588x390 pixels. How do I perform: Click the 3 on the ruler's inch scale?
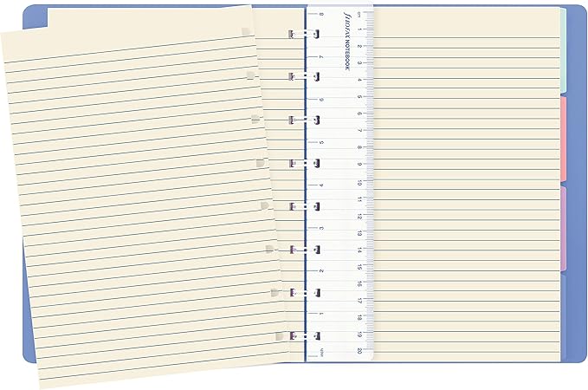[x=321, y=228]
